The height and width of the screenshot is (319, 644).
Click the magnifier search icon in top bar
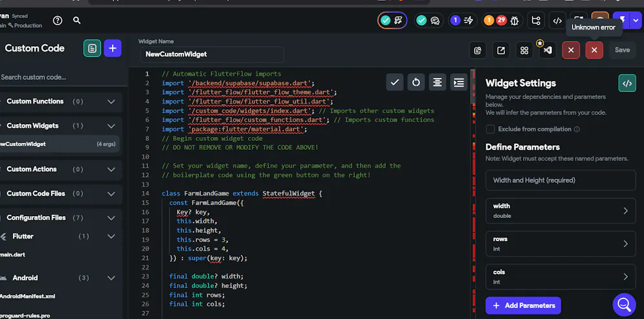(x=77, y=20)
